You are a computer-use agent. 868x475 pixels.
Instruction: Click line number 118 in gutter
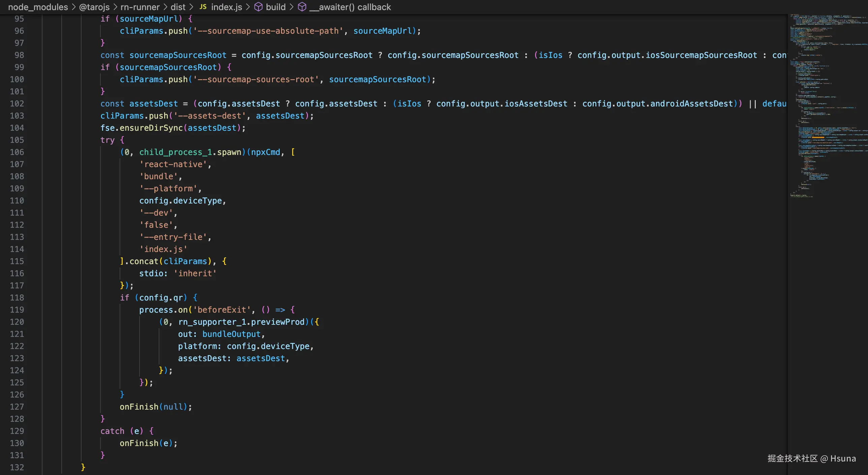[17, 297]
